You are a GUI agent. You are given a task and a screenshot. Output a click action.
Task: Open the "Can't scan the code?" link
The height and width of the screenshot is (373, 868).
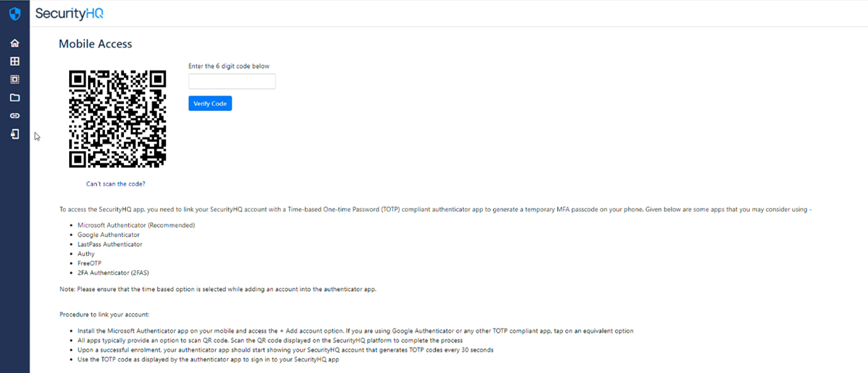pos(116,184)
